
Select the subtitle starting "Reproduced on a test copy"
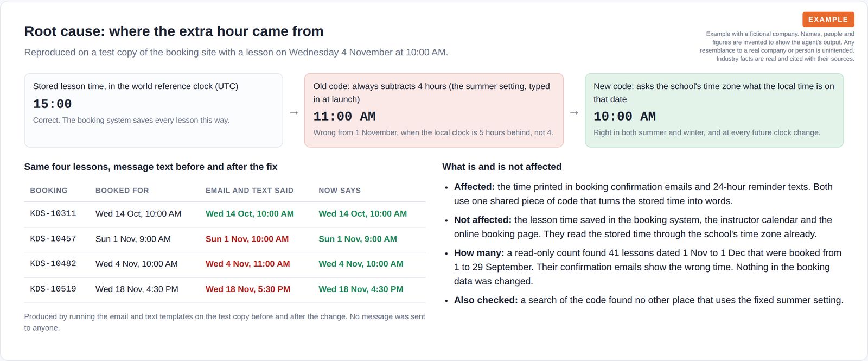236,53
